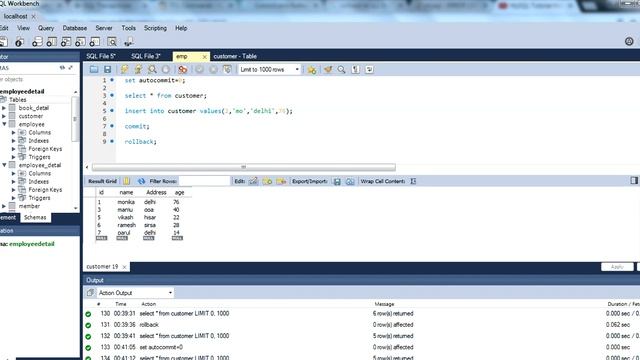
Task: Edit current row pencil icon
Action: (x=253, y=181)
